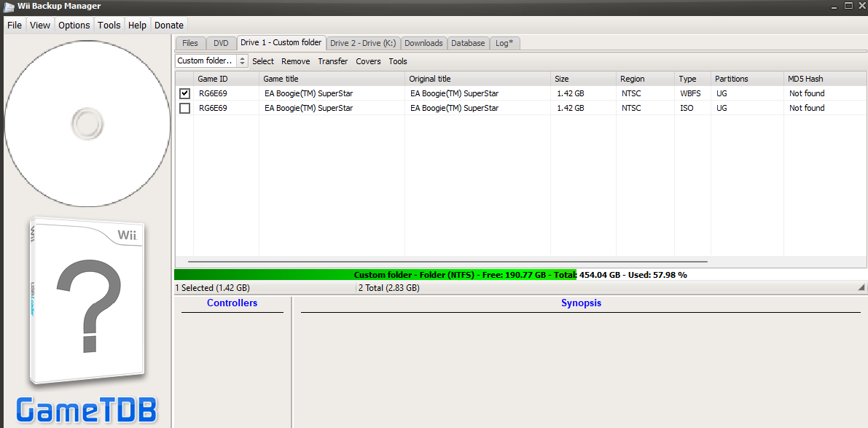Check the ISO EA Boogie SuperStar checkbox
Image resolution: width=868 pixels, height=428 pixels.
click(x=184, y=108)
